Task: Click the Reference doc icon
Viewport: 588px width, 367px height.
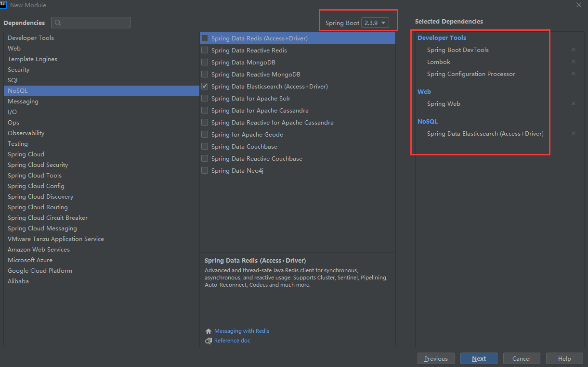Action: pos(209,341)
